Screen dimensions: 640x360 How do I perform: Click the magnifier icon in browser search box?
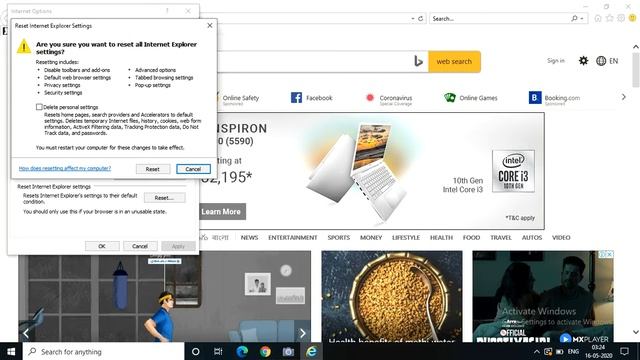574,18
